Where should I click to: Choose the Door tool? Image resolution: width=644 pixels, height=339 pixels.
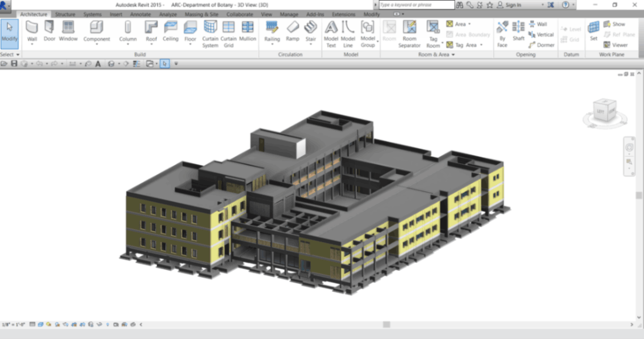pyautogui.click(x=49, y=32)
